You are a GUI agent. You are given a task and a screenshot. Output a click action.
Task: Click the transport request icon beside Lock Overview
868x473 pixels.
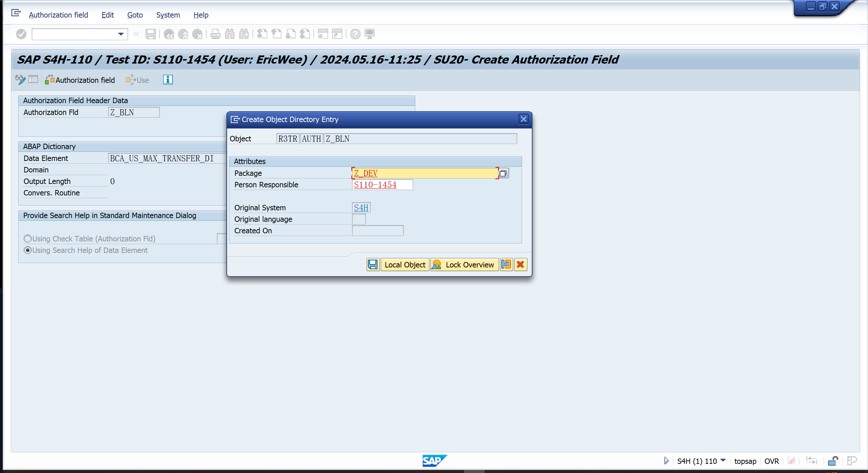click(506, 264)
